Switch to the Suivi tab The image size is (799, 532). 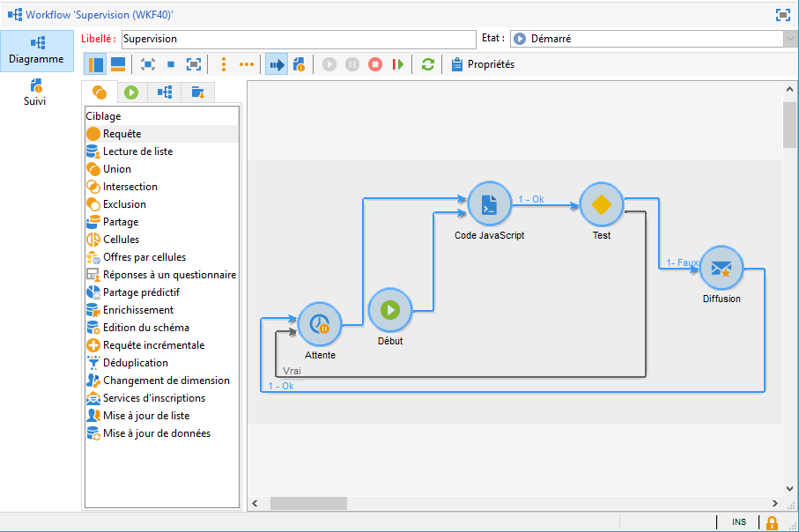point(35,92)
